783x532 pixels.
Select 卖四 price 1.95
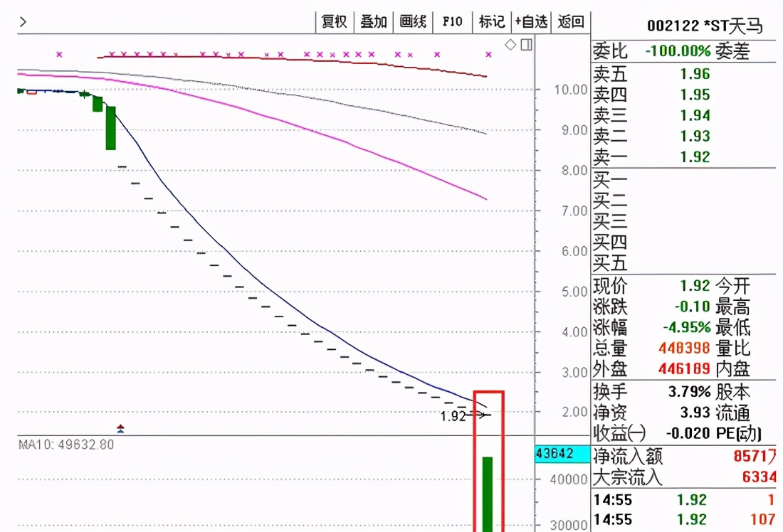pos(695,95)
